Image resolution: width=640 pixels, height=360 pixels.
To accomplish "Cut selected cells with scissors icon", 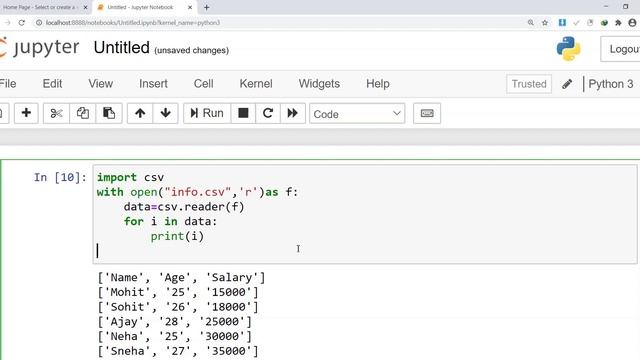I will tap(56, 113).
